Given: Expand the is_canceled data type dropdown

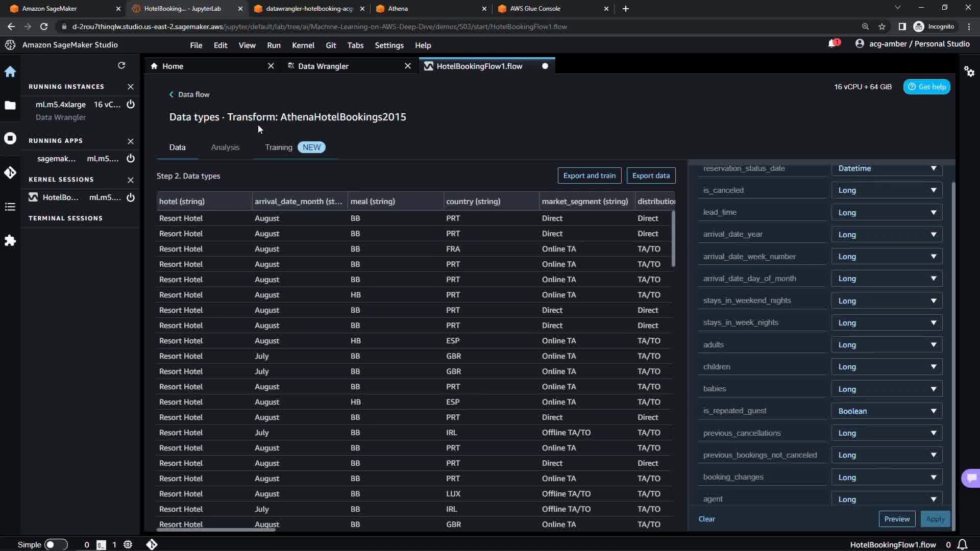Looking at the screenshot, I should pyautogui.click(x=886, y=190).
